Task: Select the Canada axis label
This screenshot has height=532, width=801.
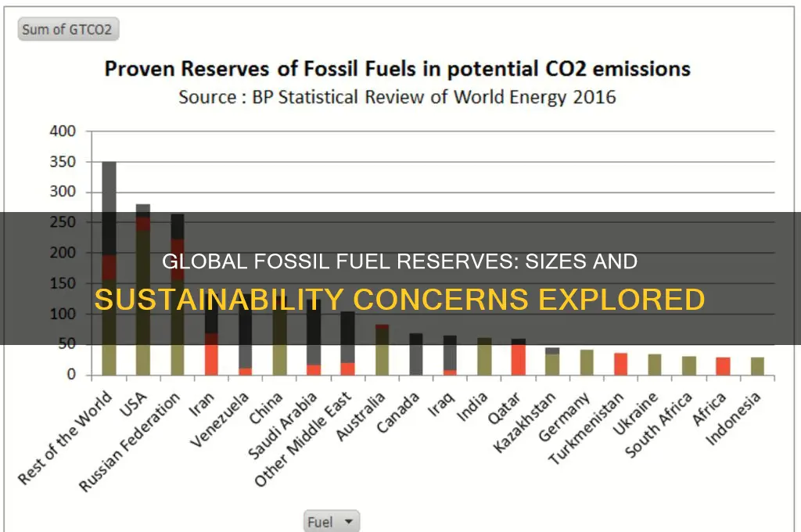Action: coord(397,412)
